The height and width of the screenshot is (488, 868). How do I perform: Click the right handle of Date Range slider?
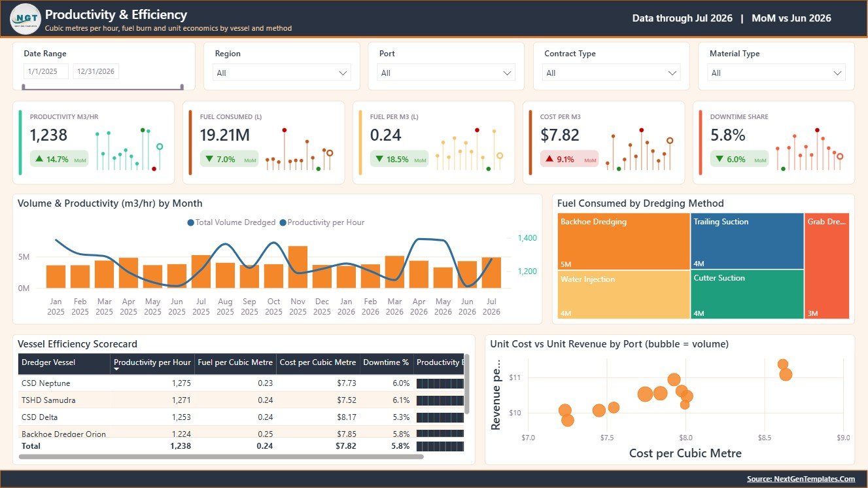point(182,86)
